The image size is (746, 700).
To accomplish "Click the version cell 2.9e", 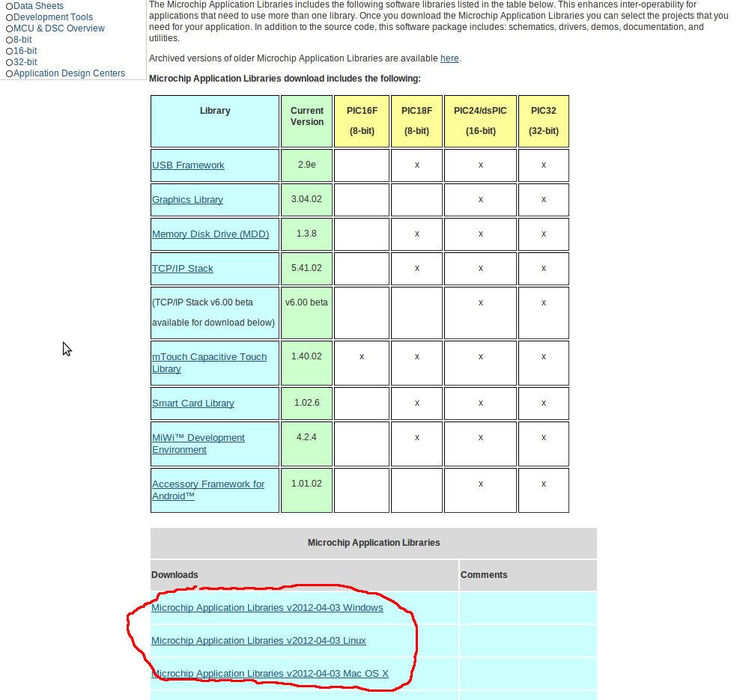I will point(307,165).
